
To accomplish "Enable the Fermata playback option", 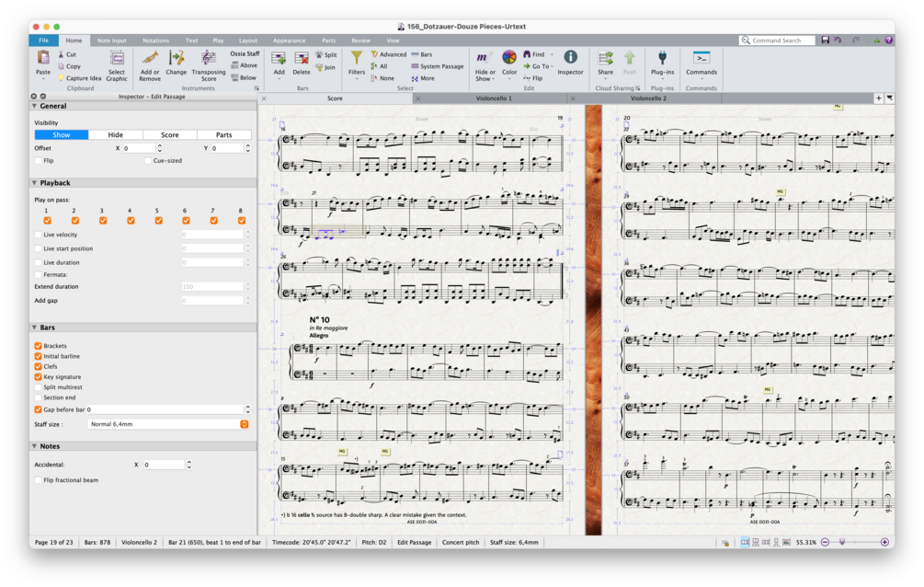I will 37,272.
